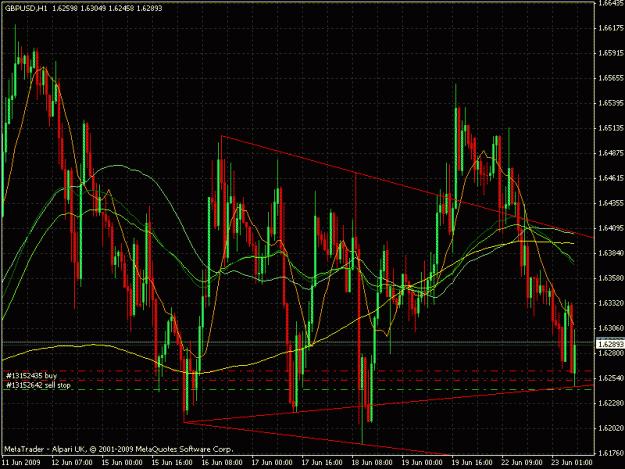Click the 19 Jun 16:00 time axis label
Screen dimensions: 625x469
(472, 463)
